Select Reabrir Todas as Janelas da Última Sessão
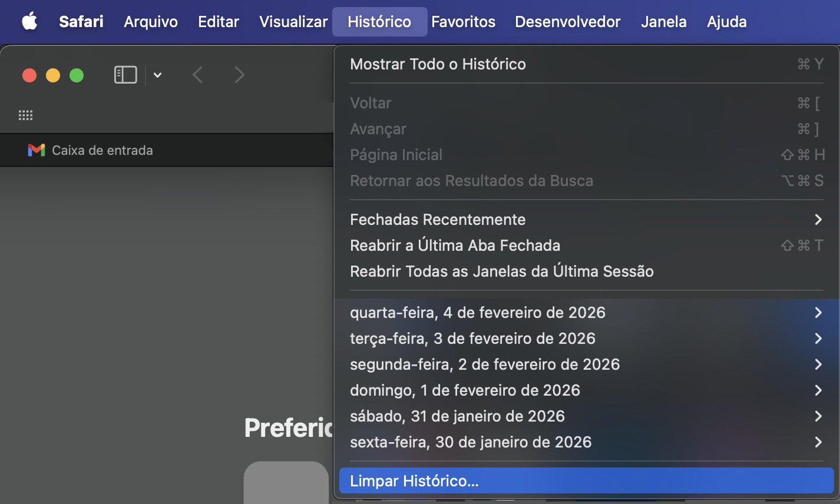Viewport: 840px width, 504px height. (x=501, y=271)
